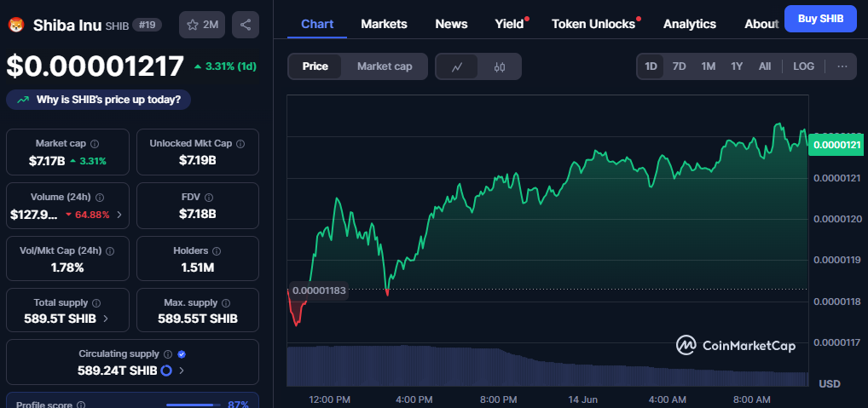Image resolution: width=868 pixels, height=408 pixels.
Task: Click the 589.55T SHIB max supply value
Action: pyautogui.click(x=198, y=319)
